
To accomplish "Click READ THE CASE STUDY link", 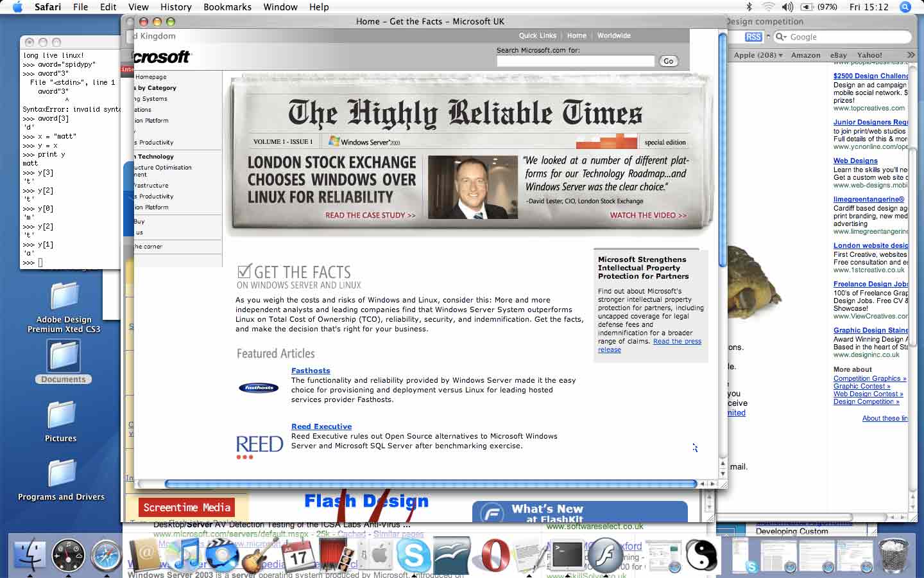I will tap(370, 216).
